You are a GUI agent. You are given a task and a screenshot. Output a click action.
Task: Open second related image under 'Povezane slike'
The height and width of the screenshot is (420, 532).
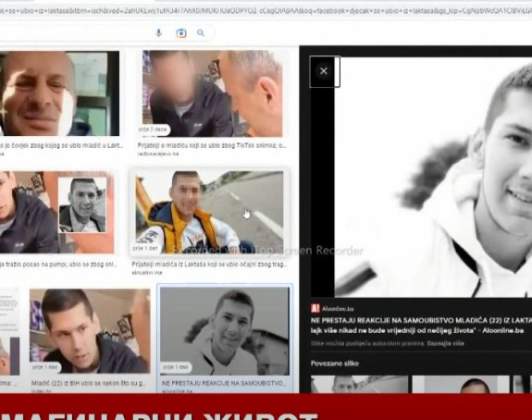pos(461,384)
